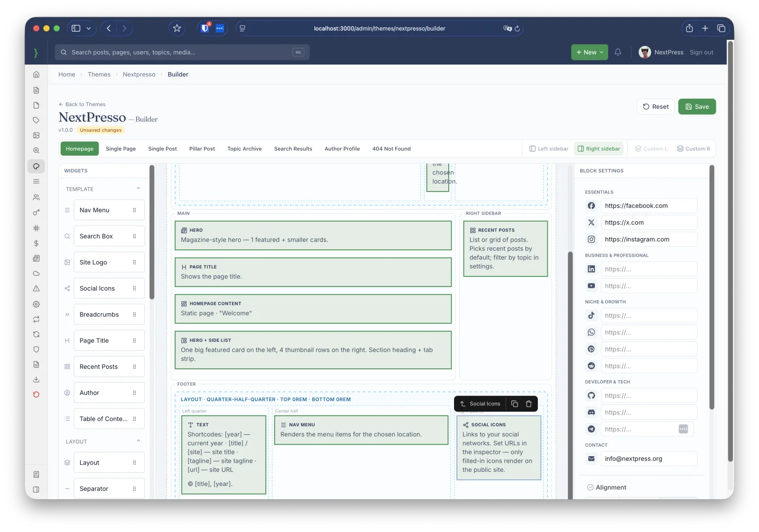Open the dollar sign icon in the admin sidebar
The height and width of the screenshot is (532, 759).
[x=36, y=243]
